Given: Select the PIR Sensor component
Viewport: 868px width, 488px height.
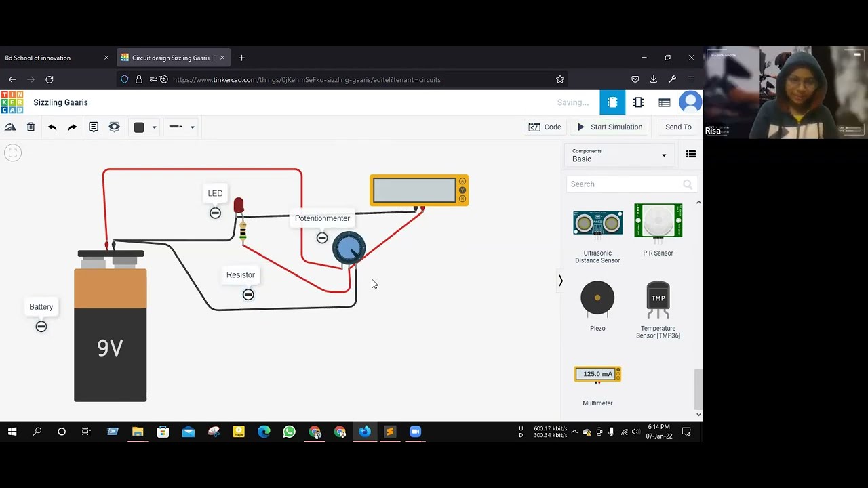Looking at the screenshot, I should pos(658,230).
